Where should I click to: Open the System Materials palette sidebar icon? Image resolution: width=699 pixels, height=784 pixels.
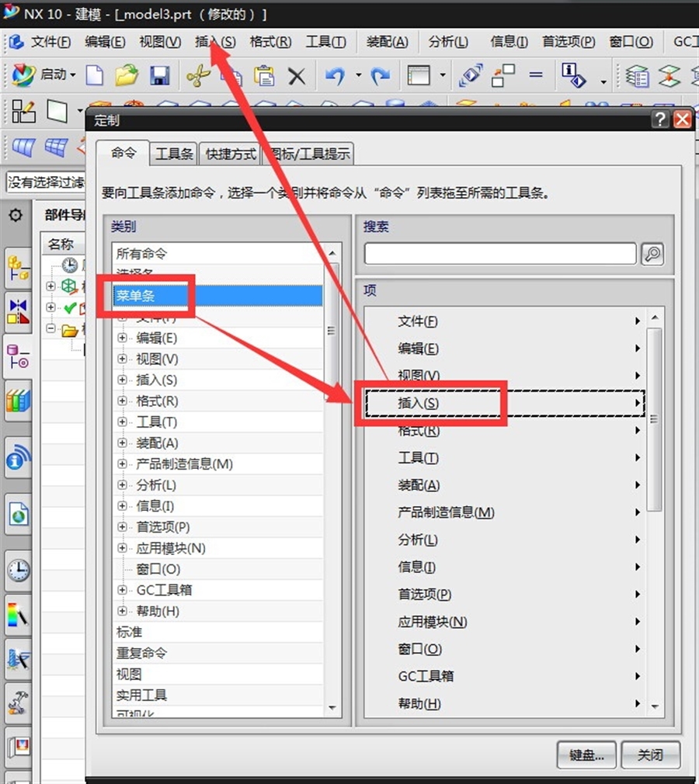point(19,615)
